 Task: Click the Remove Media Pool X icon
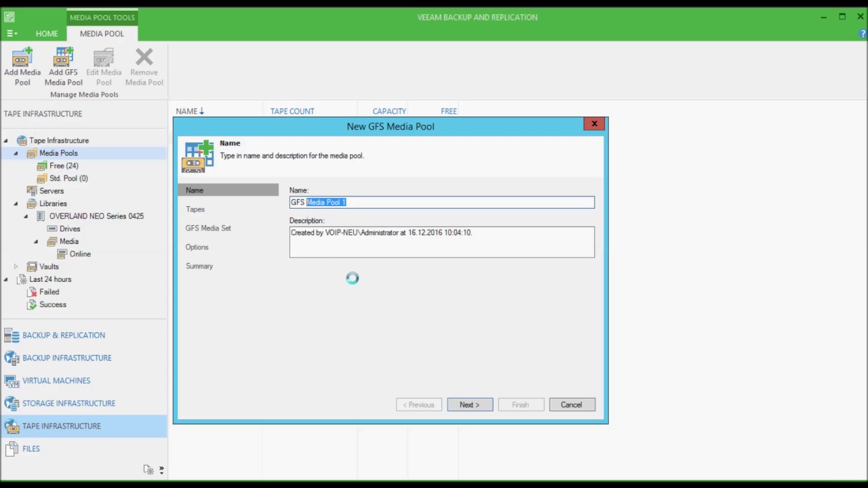144,56
